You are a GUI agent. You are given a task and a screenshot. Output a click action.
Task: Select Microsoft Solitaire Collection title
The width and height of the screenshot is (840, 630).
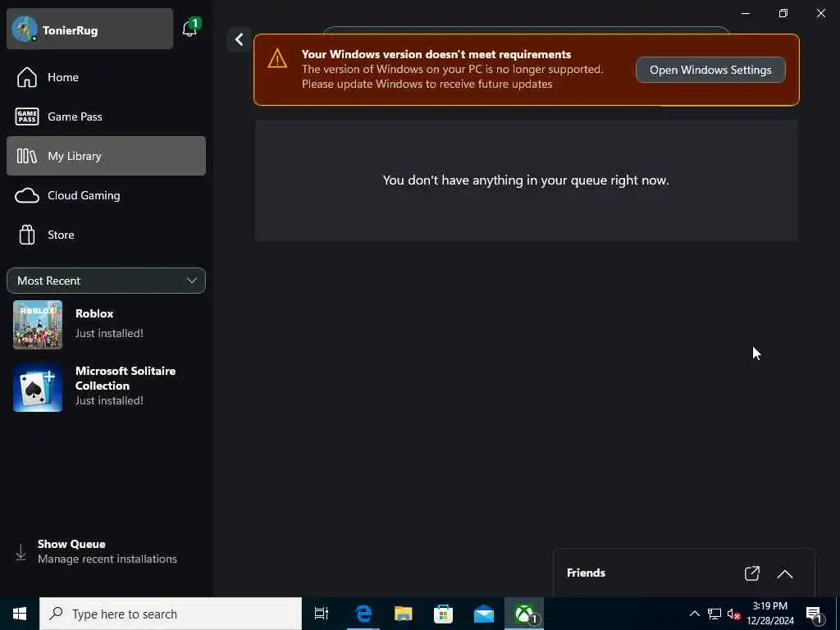point(126,378)
